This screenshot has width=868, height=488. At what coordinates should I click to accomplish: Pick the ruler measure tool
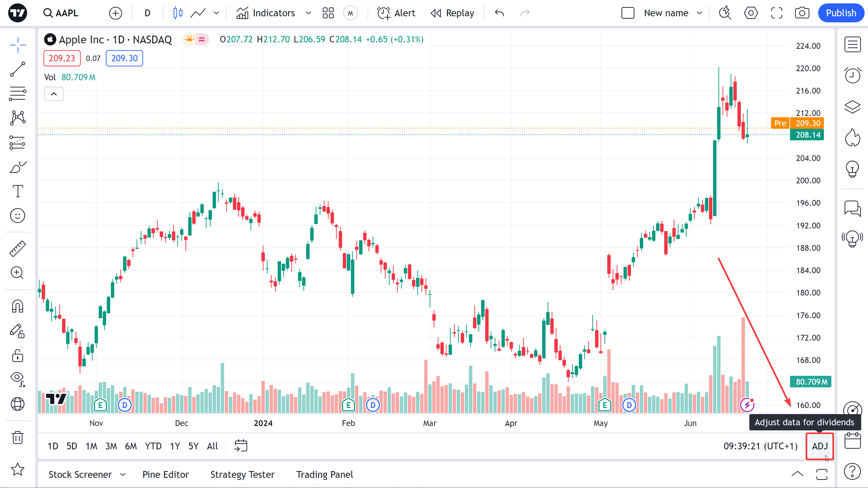click(x=18, y=248)
